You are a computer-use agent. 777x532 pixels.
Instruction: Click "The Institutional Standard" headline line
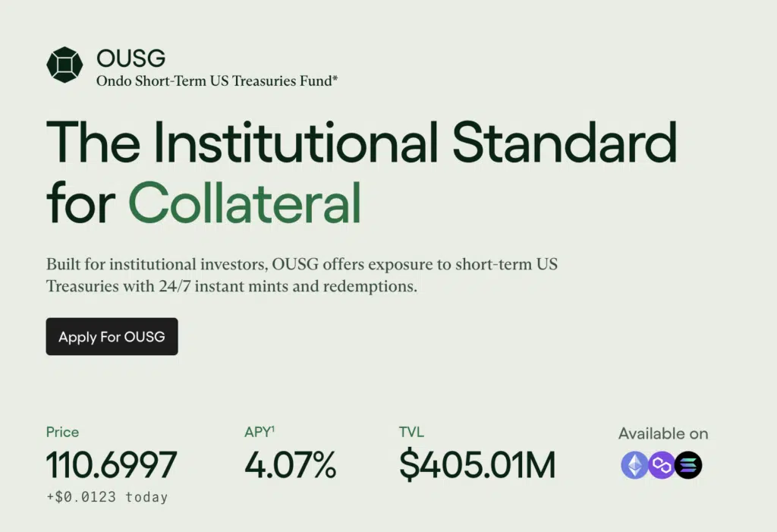pyautogui.click(x=361, y=141)
